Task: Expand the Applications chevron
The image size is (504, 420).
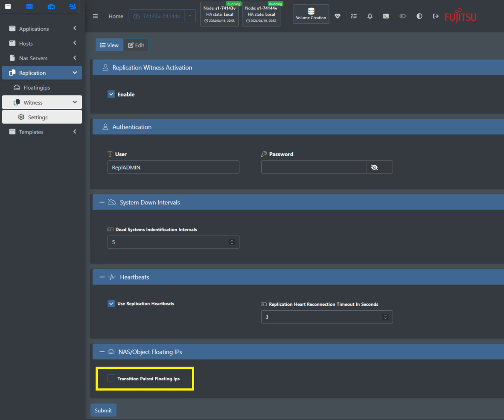Action: coord(75,28)
